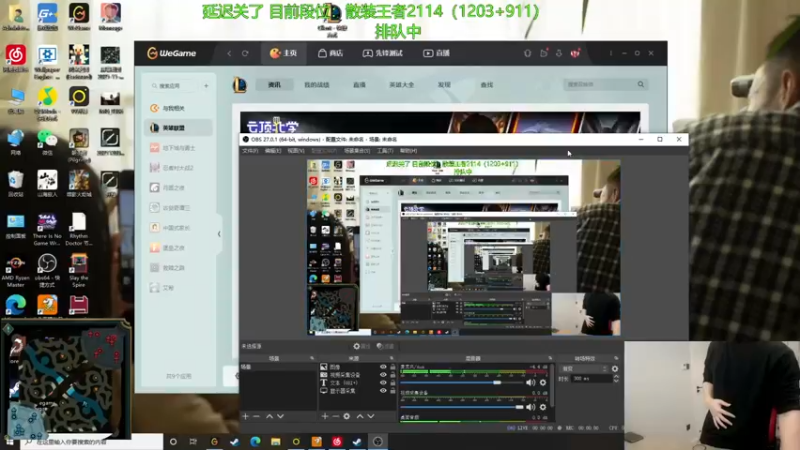Hide the 视频采集设备 source
800x450 pixels.
click(383, 374)
